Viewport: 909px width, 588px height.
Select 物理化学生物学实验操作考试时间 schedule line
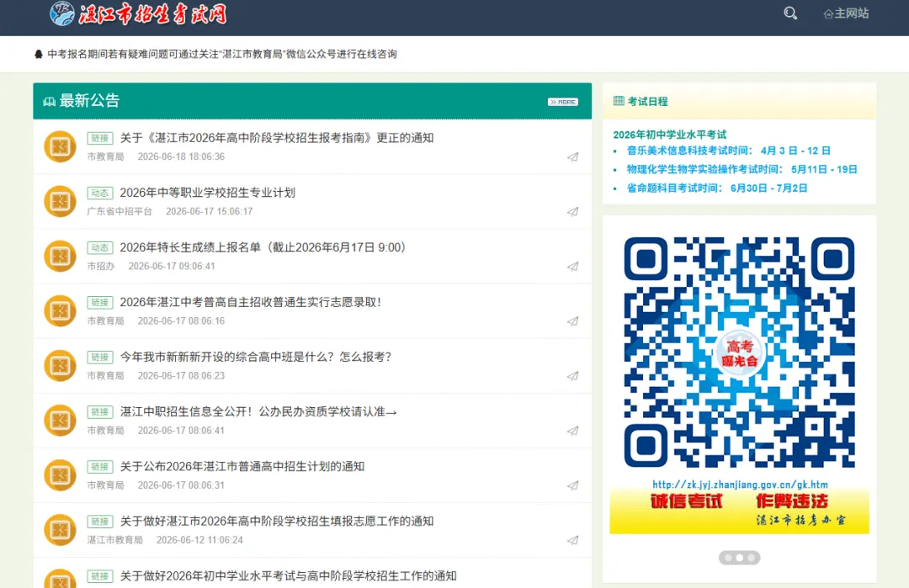point(742,169)
